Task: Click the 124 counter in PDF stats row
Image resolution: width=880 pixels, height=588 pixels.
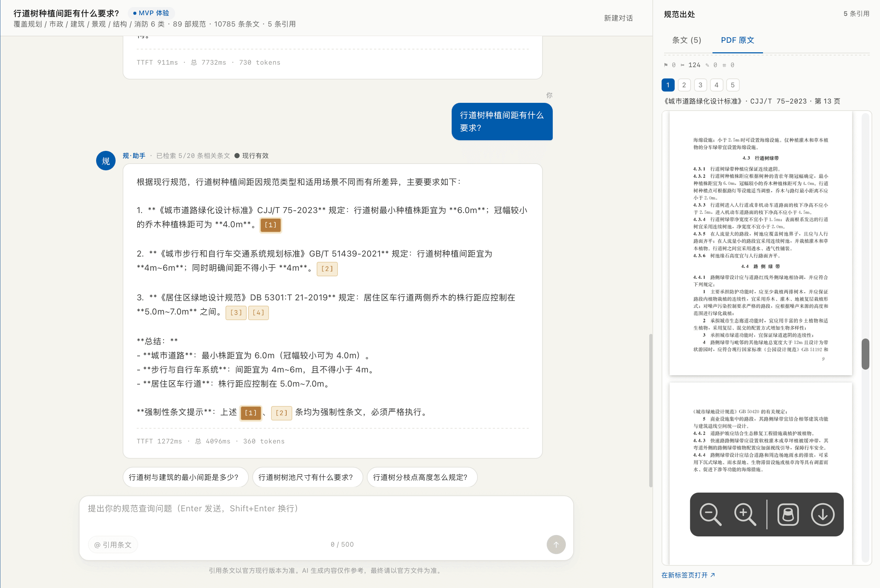Action: coord(694,65)
